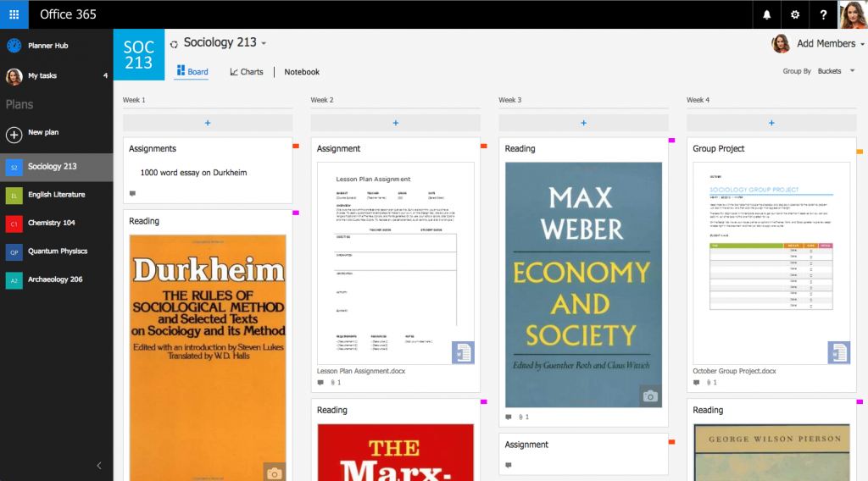Click comment icon on Durkheim essay card
This screenshot has width=868, height=481.
tap(132, 194)
